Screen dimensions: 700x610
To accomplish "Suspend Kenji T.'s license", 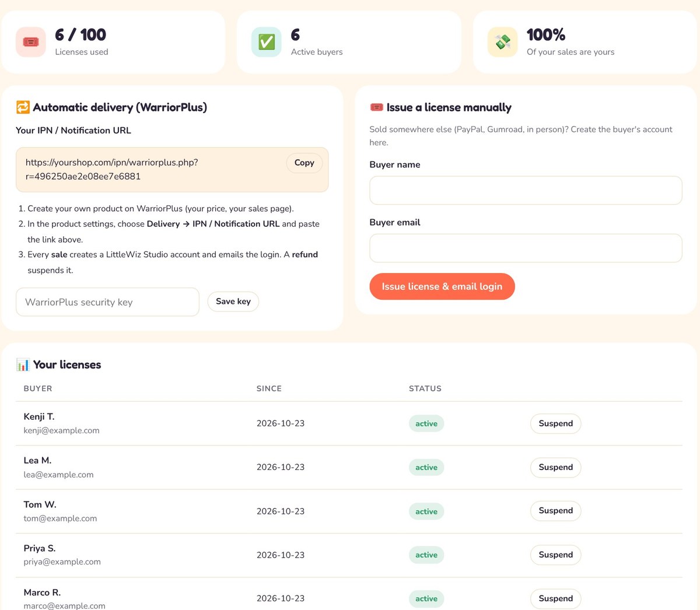I will tap(556, 423).
